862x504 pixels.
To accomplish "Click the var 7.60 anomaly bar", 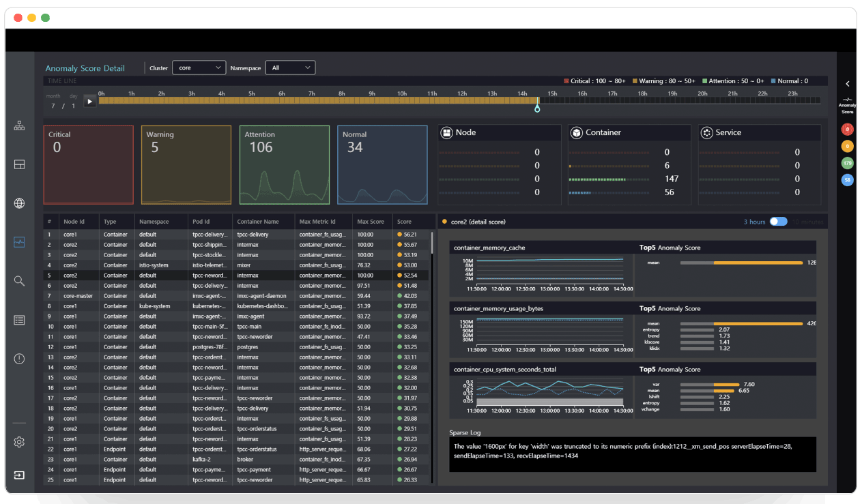I will pos(710,385).
